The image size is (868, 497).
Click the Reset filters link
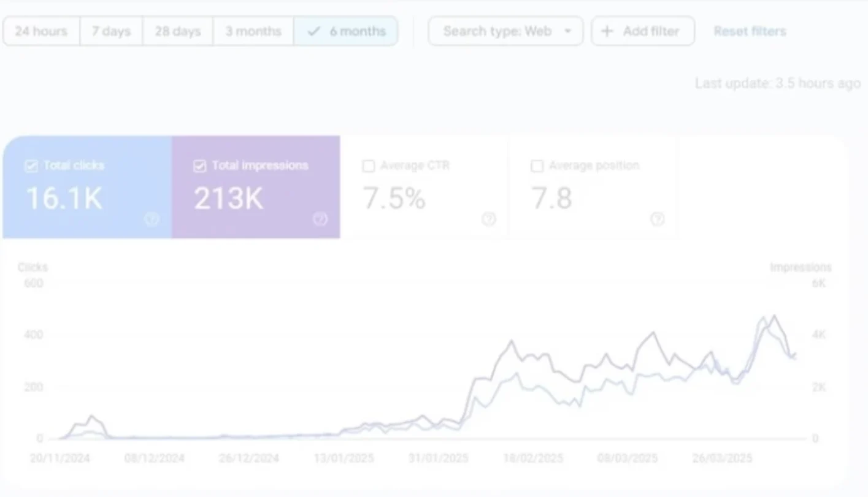(x=749, y=31)
